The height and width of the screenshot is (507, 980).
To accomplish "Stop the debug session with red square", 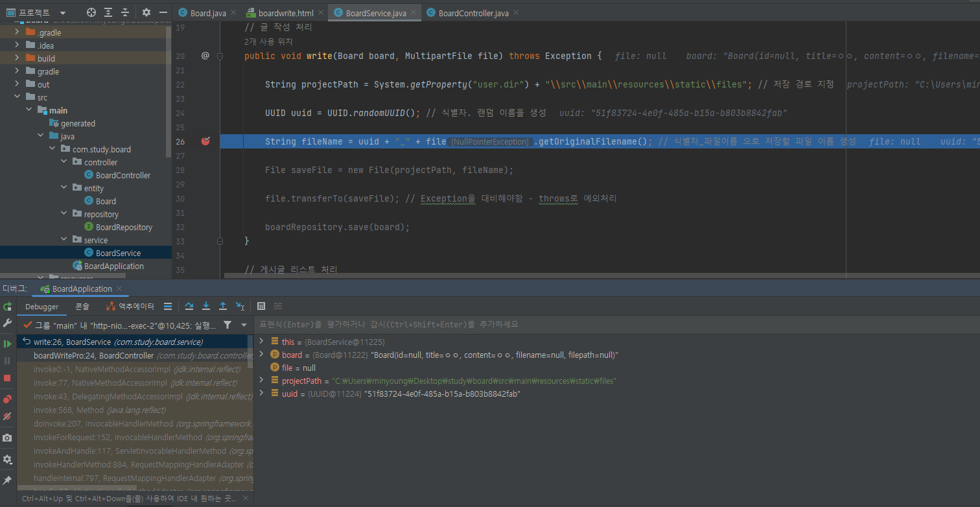I will (x=7, y=377).
